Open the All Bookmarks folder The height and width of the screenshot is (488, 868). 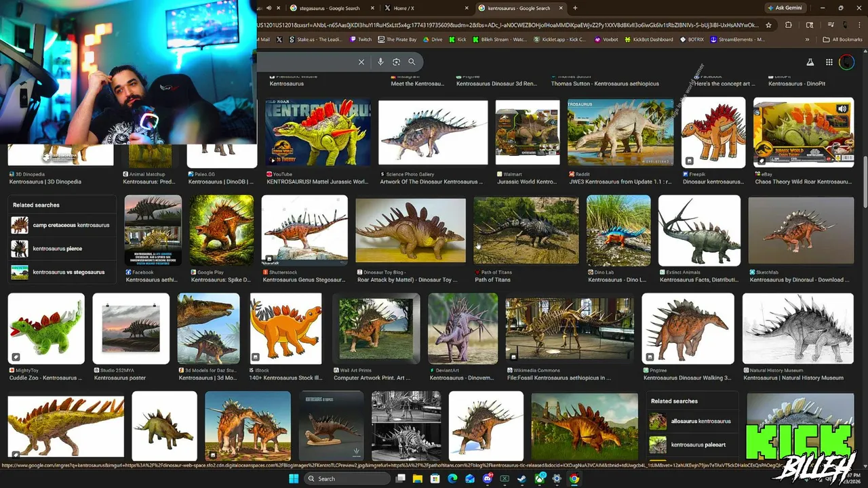[x=843, y=39]
